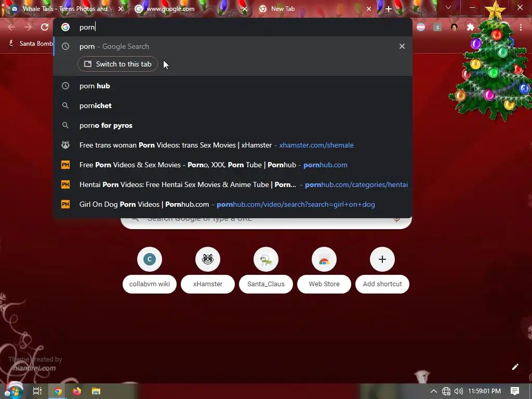Open the xhamster.com suggestion link
Image resolution: width=532 pixels, height=399 pixels.
point(233,145)
